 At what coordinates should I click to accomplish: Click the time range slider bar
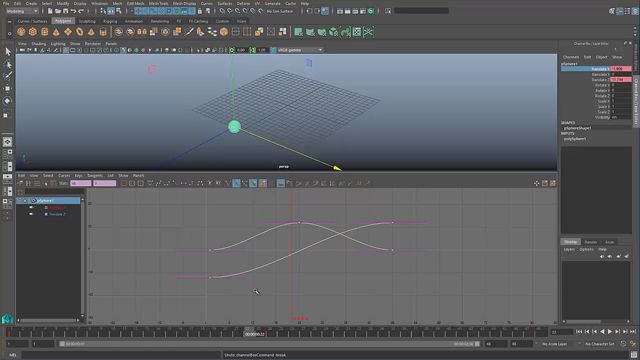click(269, 344)
